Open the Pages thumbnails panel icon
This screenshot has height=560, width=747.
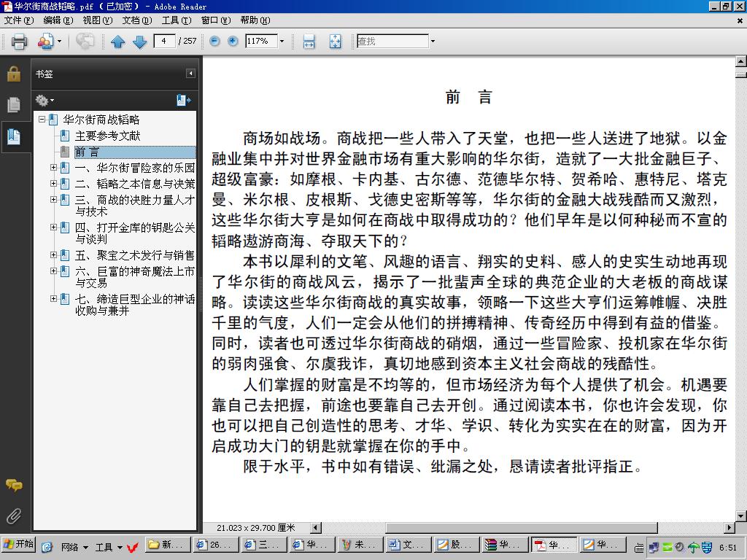pyautogui.click(x=14, y=105)
